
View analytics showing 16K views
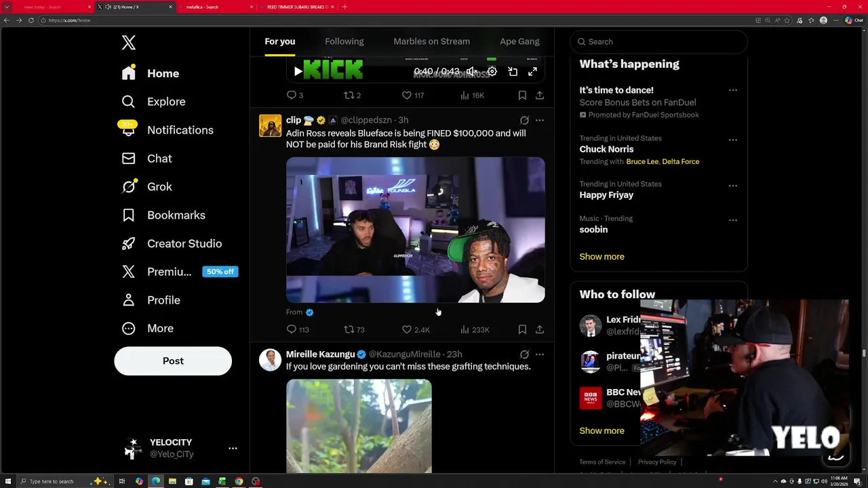(472, 96)
